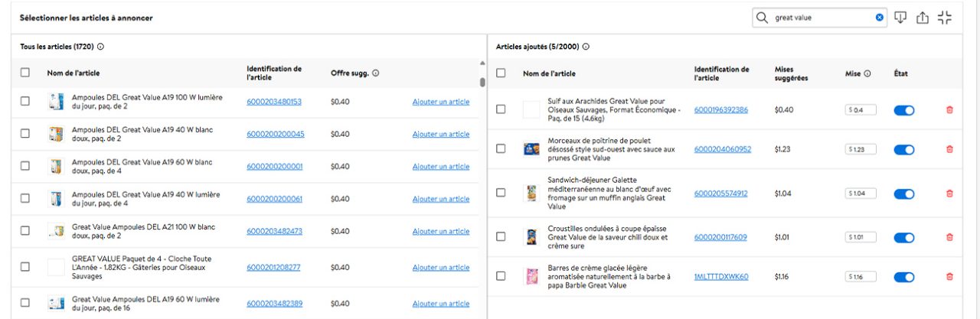Open added item ID link 1MLTTTDXWK60
Image resolution: width=980 pixels, height=319 pixels.
(721, 276)
